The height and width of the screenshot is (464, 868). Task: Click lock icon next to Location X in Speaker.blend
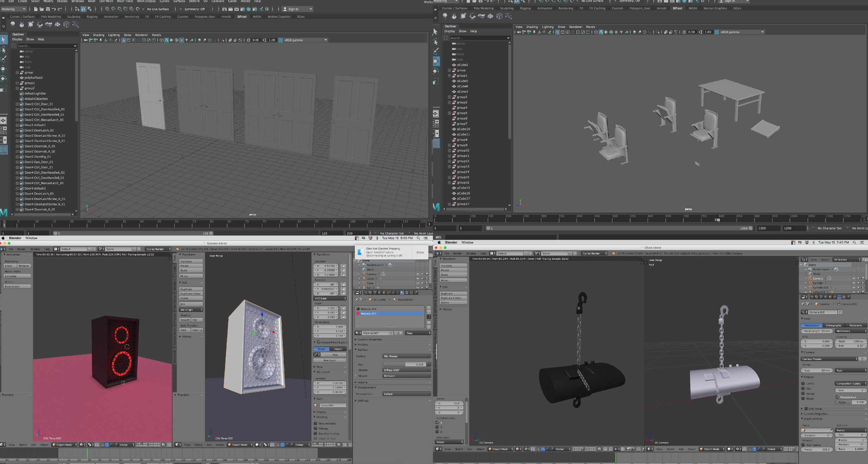343,266
